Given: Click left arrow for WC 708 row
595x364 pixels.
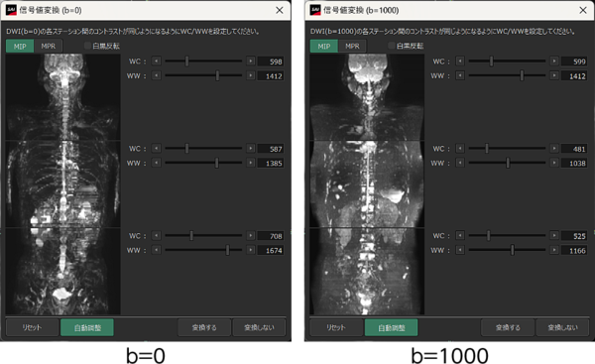Looking at the screenshot, I should pos(156,235).
